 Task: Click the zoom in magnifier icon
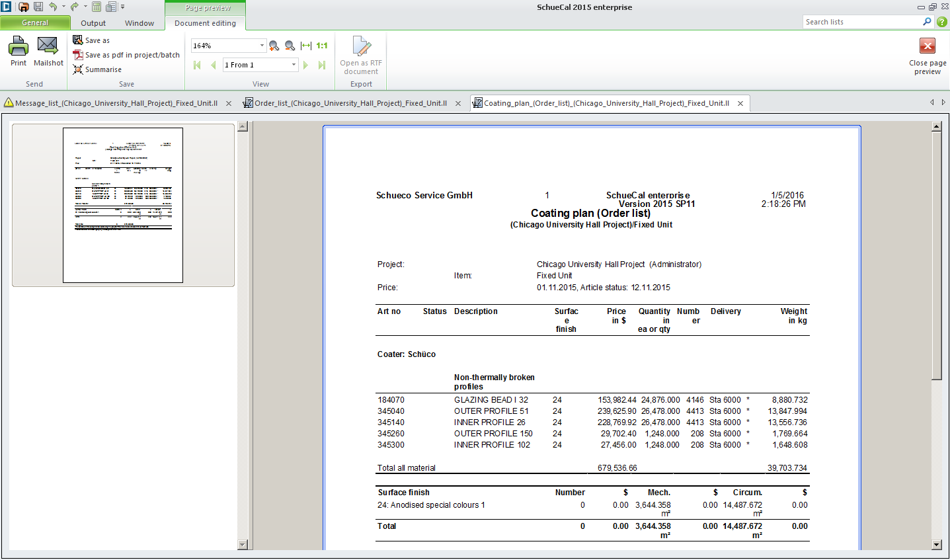point(274,46)
